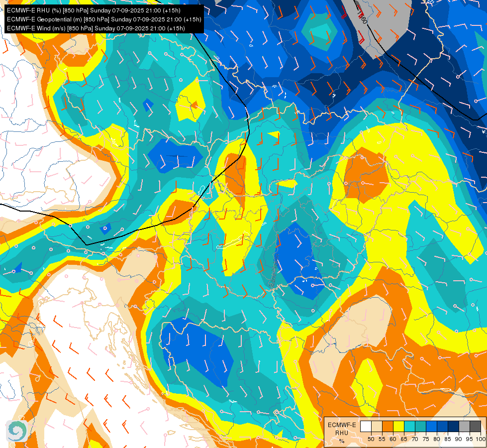Click the swirl logo icon in the corner

point(16,431)
